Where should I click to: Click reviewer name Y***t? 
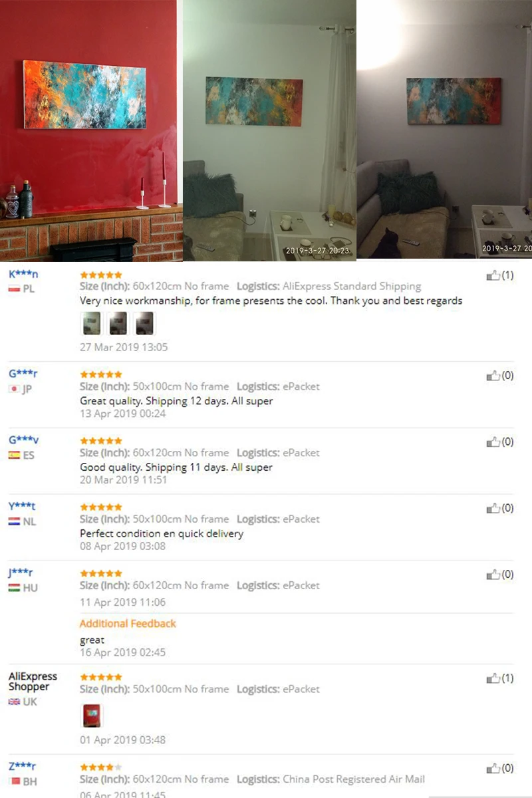[x=22, y=506]
